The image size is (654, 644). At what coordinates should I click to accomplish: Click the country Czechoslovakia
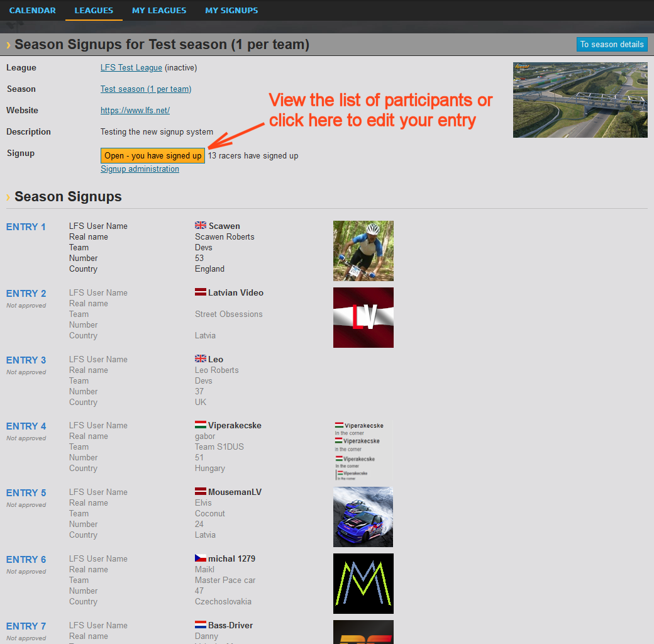223,602
